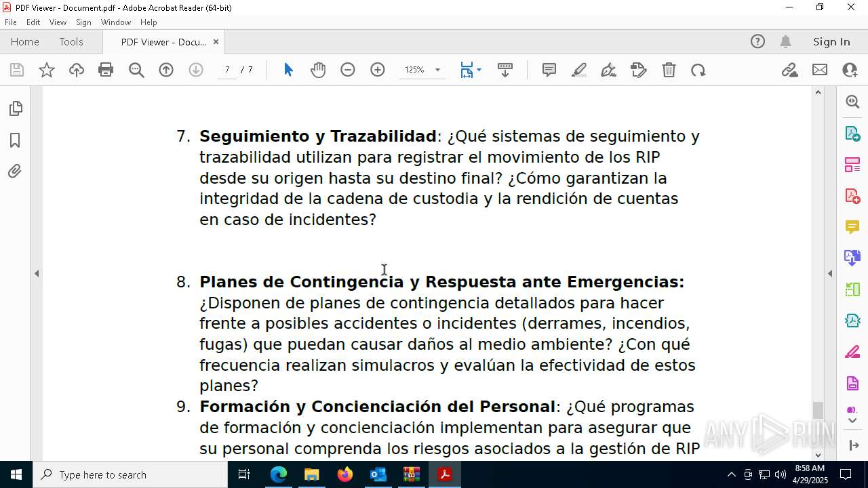Open Compress PDF green tool icon

(x=852, y=320)
